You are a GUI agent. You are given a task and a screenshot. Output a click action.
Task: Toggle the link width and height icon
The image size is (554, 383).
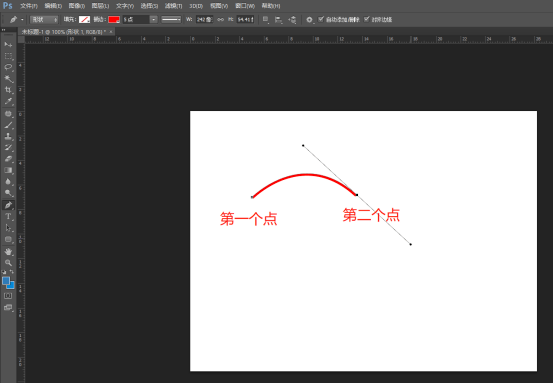pyautogui.click(x=220, y=19)
